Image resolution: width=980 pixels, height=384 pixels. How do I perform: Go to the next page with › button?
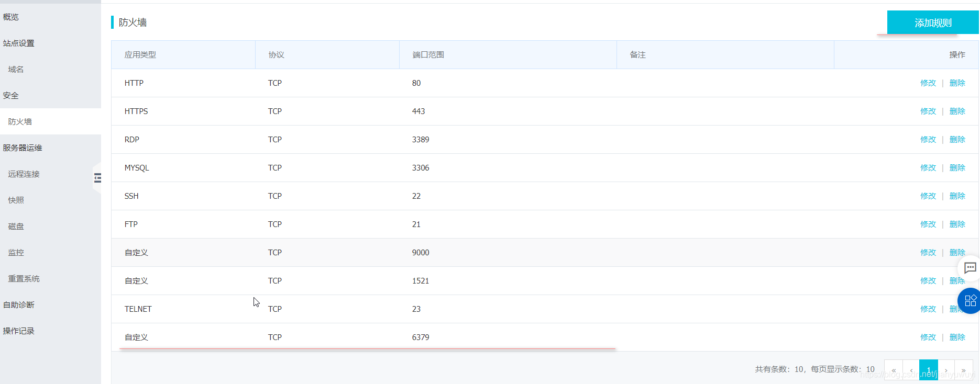click(x=946, y=370)
